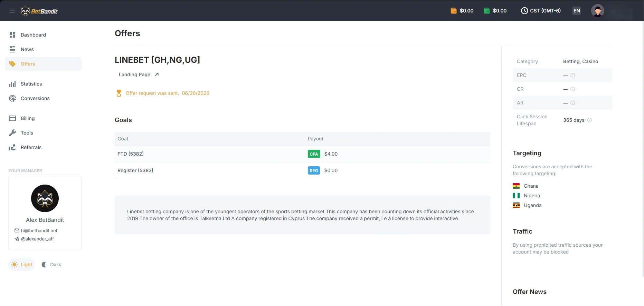Click the page vertical scrollbar
This screenshot has height=306, width=644.
click(x=643, y=148)
